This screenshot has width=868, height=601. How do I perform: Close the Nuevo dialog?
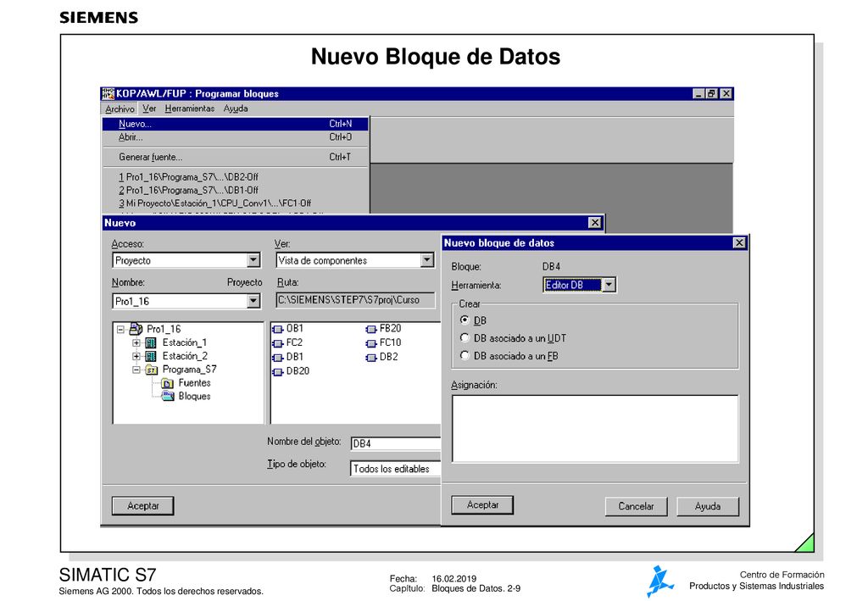click(x=594, y=222)
